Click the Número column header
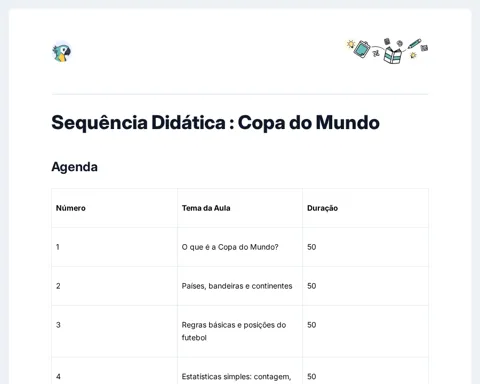Viewport: 480px width, 384px height. tap(71, 208)
